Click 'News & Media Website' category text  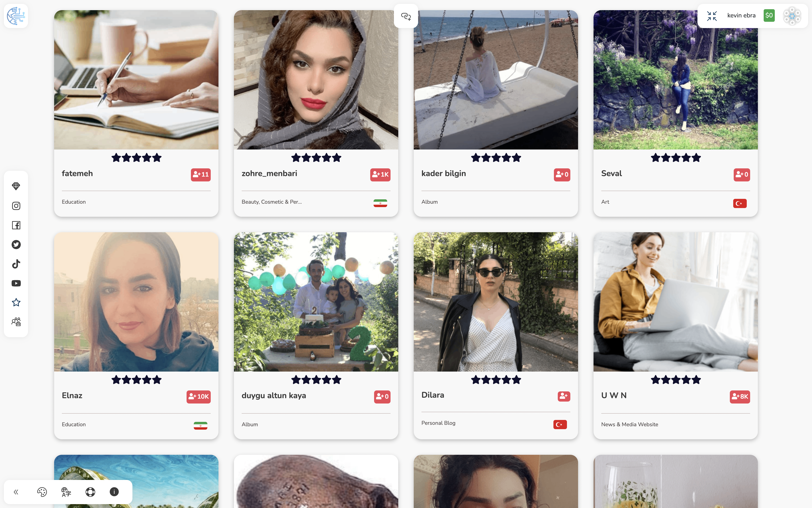[630, 424]
